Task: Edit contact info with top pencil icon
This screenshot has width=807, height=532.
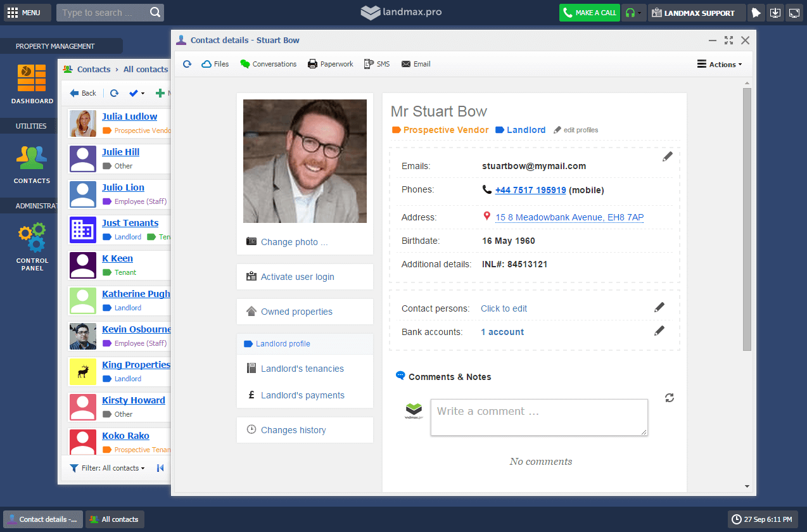Action: (667, 156)
